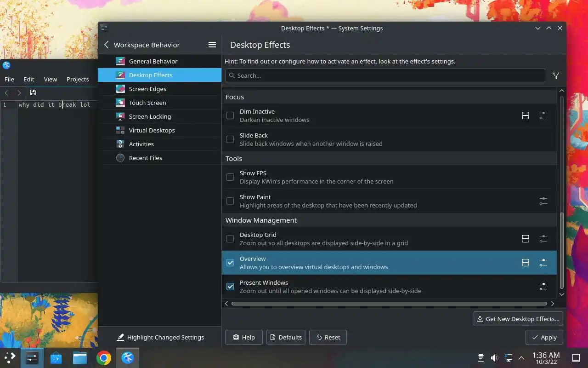Viewport: 588px width, 368px height.
Task: Enable the Slide Back checkbox
Action: 230,139
